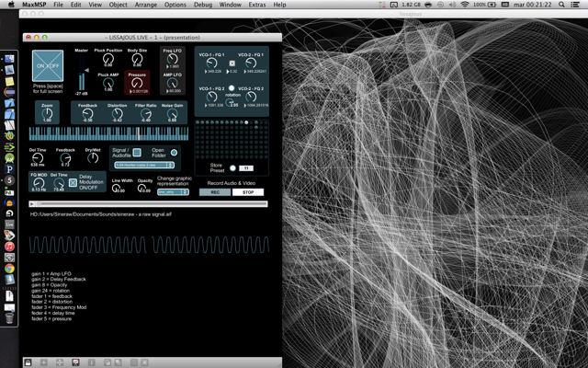Viewport: 588px width, 368px height.
Task: Toggle the patcher lock icon in bottom toolbar
Action: 28,362
